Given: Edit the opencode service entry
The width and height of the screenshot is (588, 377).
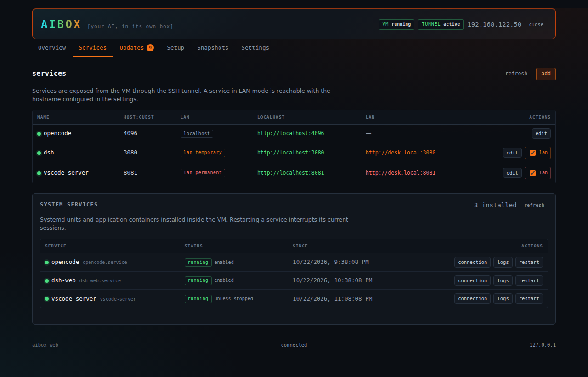Looking at the screenshot, I should [x=541, y=133].
